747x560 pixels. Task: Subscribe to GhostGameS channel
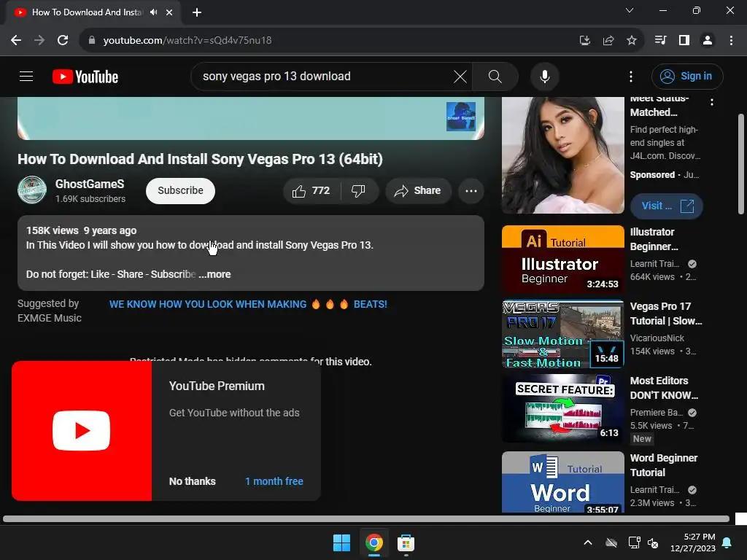tap(180, 190)
